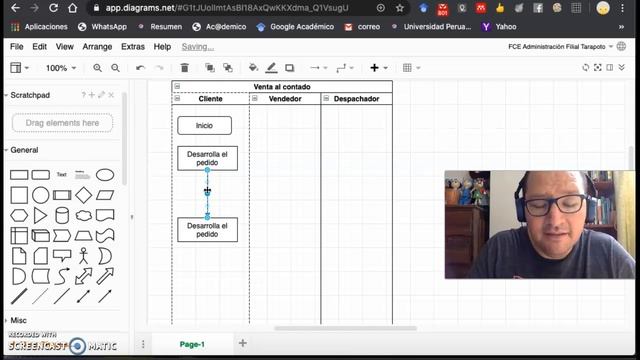Collapse the Vendedor swimlane
The image size is (640, 360).
255,98
